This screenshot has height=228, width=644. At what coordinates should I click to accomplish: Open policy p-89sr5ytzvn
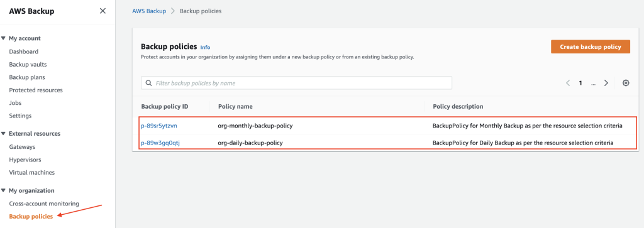coord(159,126)
